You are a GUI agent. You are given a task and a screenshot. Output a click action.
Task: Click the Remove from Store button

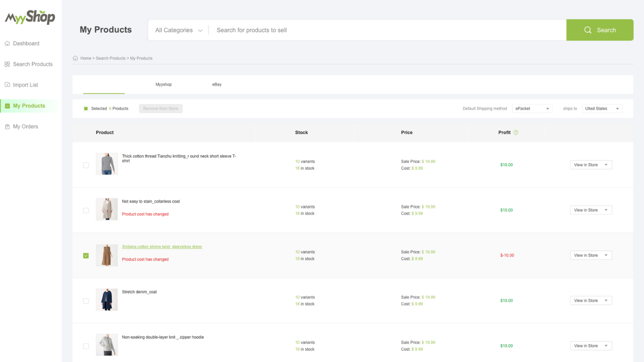[x=161, y=109]
